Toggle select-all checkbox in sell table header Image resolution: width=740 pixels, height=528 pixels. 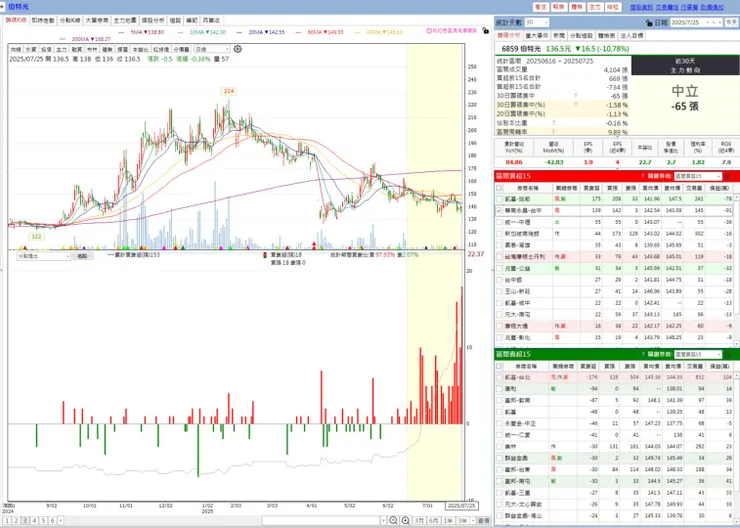(x=499, y=366)
